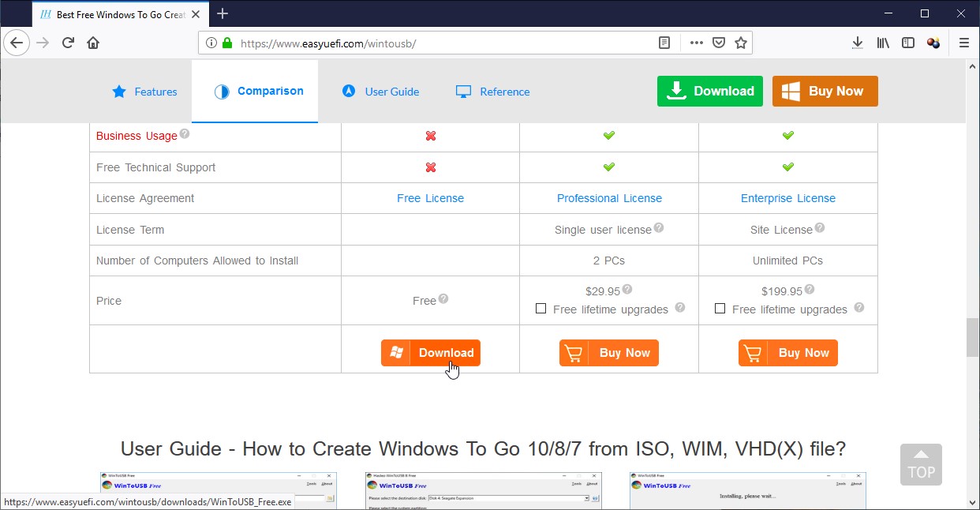Image resolution: width=980 pixels, height=510 pixels.
Task: Enable free lifetime upgrades for $199.95 Enterprise
Action: pyautogui.click(x=720, y=309)
